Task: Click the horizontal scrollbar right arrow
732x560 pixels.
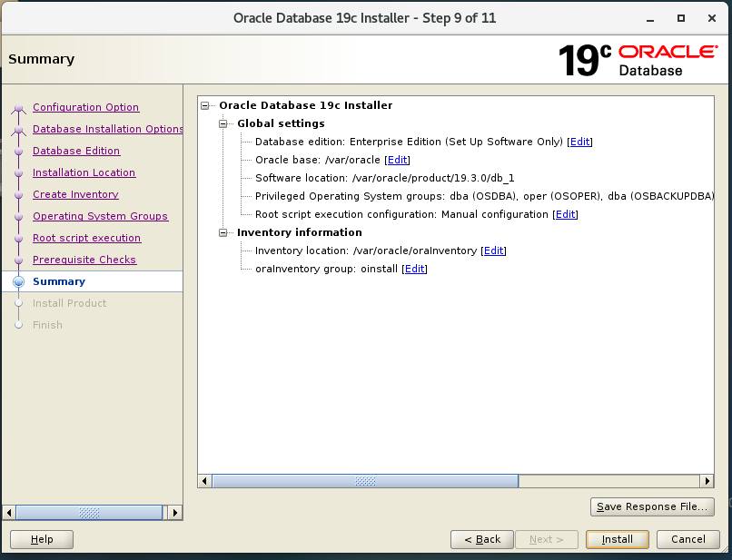Action: click(x=708, y=481)
